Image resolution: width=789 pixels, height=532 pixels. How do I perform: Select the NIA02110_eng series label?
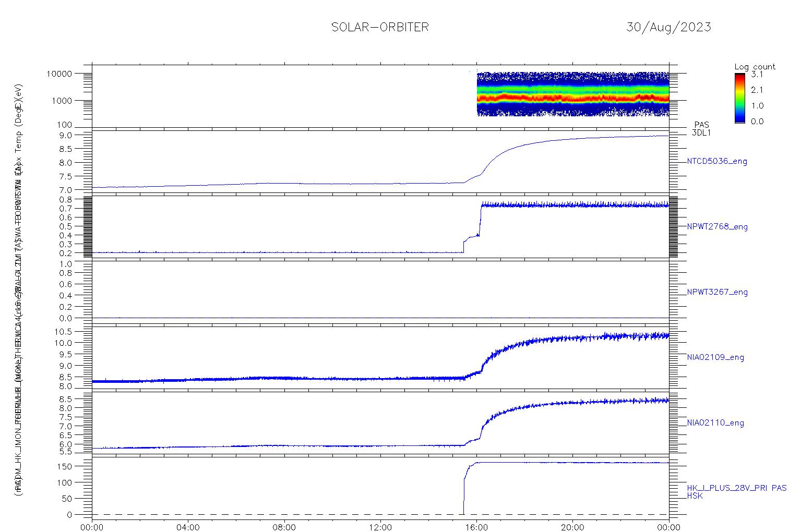pyautogui.click(x=715, y=423)
